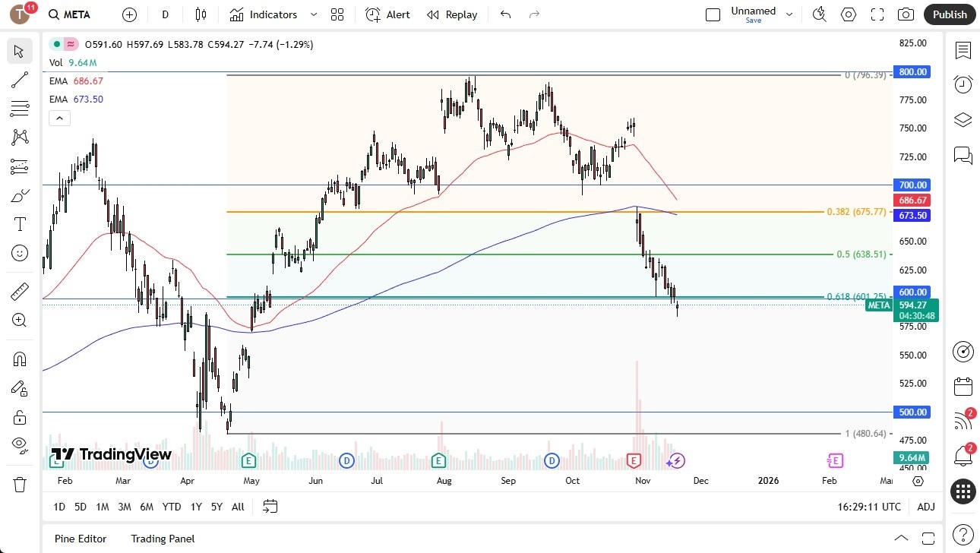Open the Indicators dropdown arrow
The image size is (980, 553).
point(312,14)
